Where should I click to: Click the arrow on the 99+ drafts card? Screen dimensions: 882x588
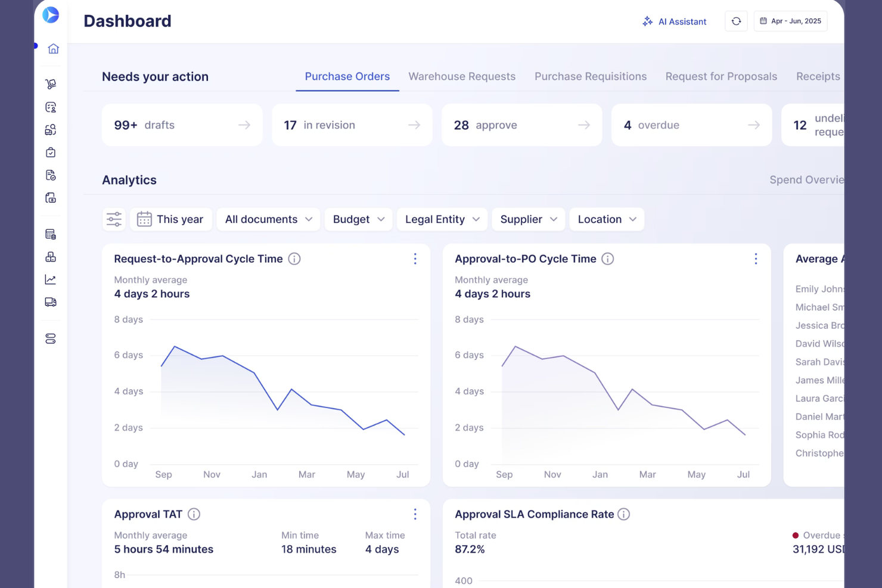pyautogui.click(x=244, y=125)
